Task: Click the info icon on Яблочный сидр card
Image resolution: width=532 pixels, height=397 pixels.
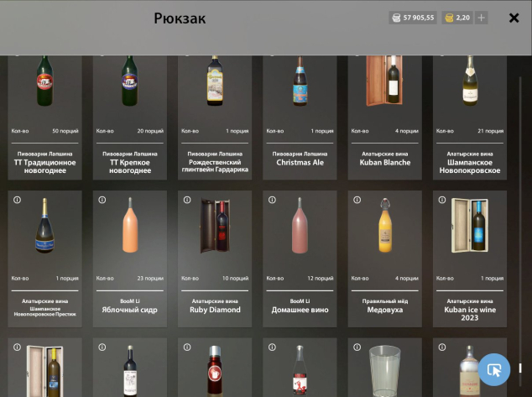Action: click(102, 200)
